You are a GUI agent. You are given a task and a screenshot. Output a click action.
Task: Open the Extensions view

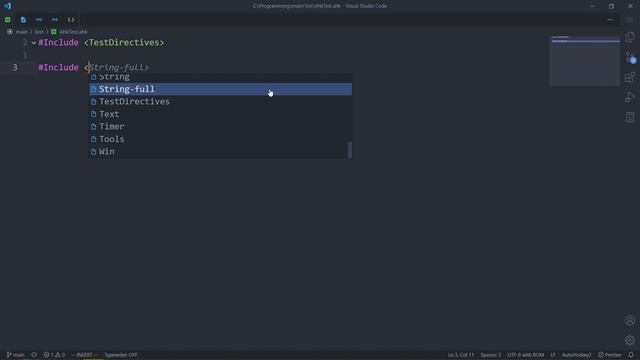(630, 77)
